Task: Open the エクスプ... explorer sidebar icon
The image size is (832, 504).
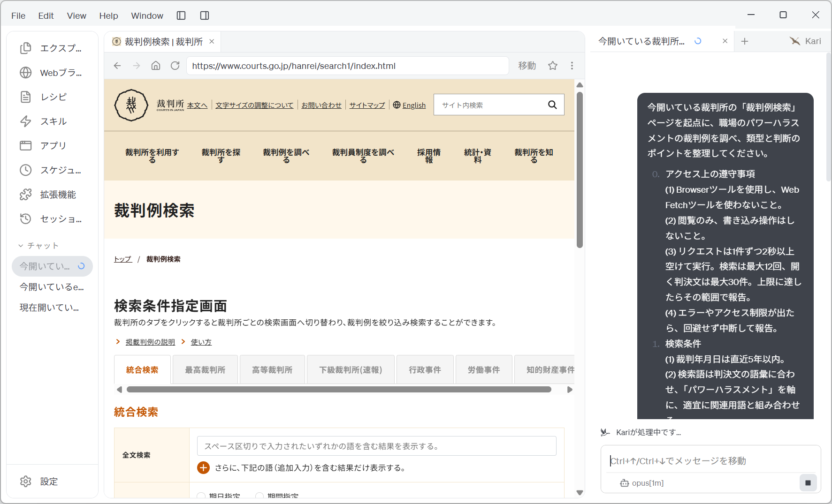Action: (26, 48)
